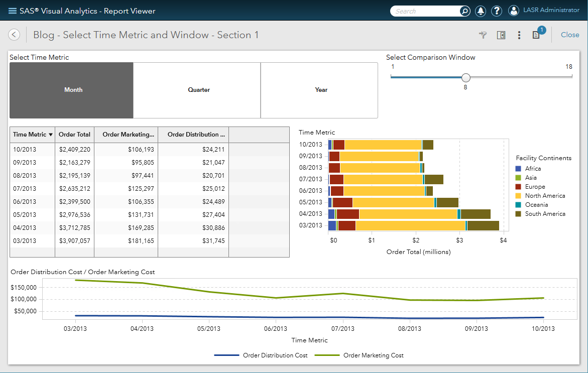588x373 pixels.
Task: Open report comments icon showing badge 1
Action: 536,35
